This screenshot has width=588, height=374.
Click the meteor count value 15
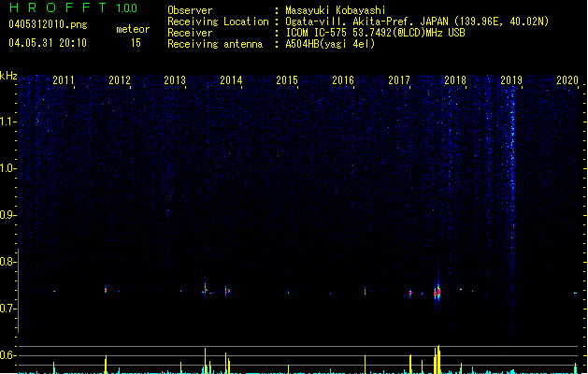[x=136, y=43]
